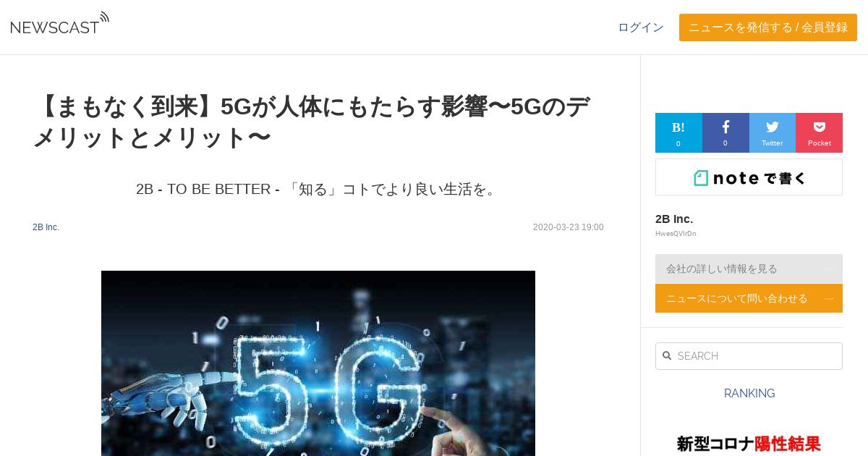This screenshot has width=868, height=456.
Task: Click the NEWSCAST logo
Action: (x=59, y=24)
